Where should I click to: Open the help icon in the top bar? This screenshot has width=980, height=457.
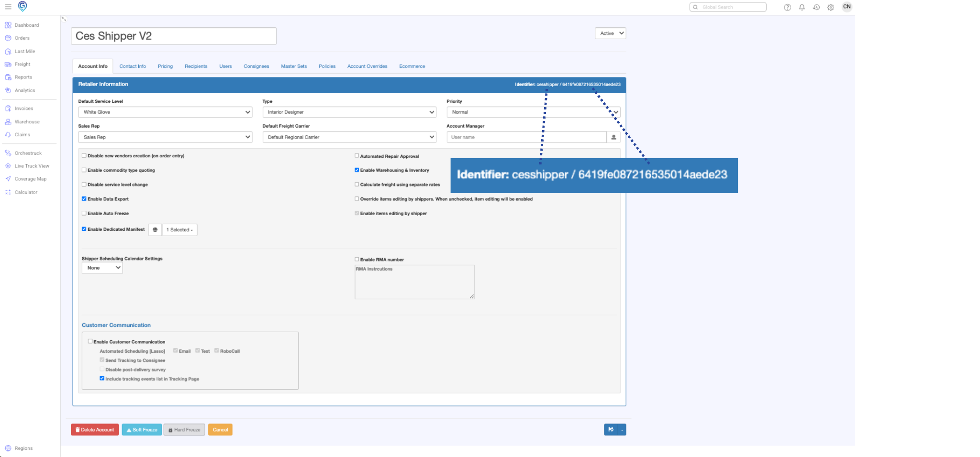tap(787, 7)
